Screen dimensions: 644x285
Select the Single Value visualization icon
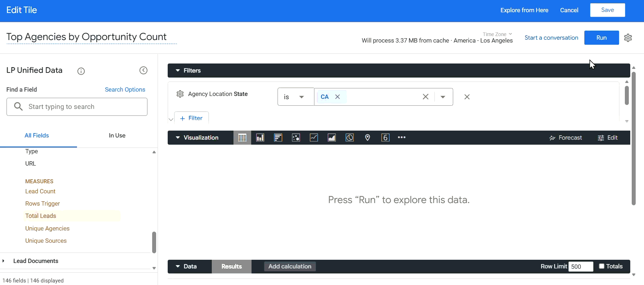(386, 138)
